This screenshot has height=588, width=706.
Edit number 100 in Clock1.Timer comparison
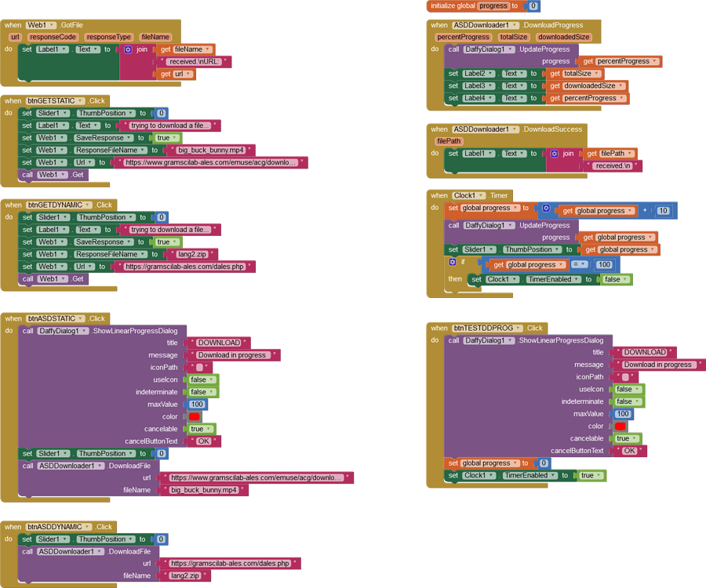604,264
